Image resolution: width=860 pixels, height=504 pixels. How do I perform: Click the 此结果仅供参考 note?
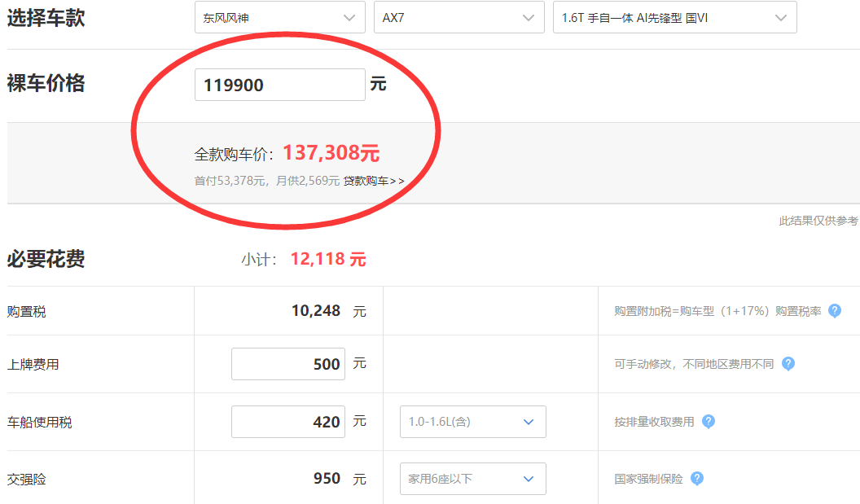(818, 221)
